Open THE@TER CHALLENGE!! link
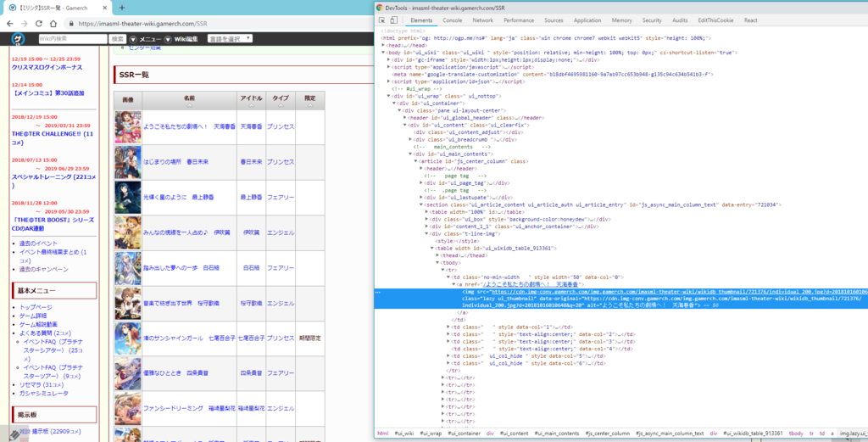 [x=47, y=134]
